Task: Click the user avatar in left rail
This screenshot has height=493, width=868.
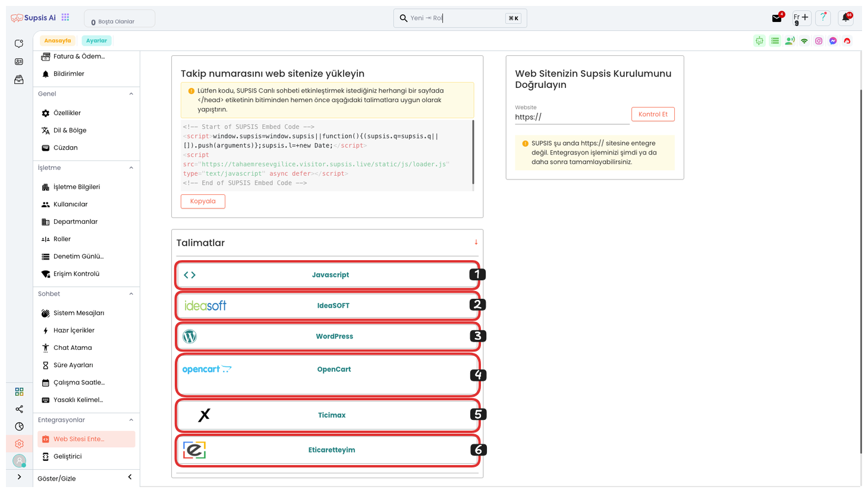Action: pyautogui.click(x=19, y=460)
